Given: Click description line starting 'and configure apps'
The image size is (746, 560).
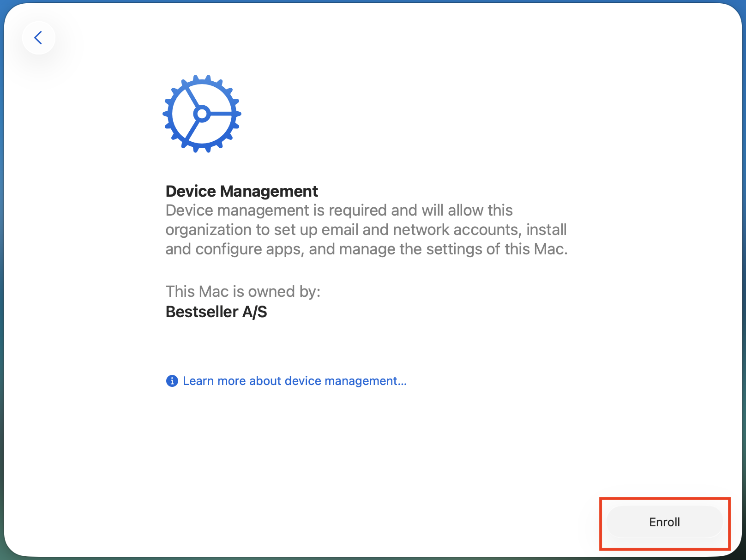Looking at the screenshot, I should 366,249.
